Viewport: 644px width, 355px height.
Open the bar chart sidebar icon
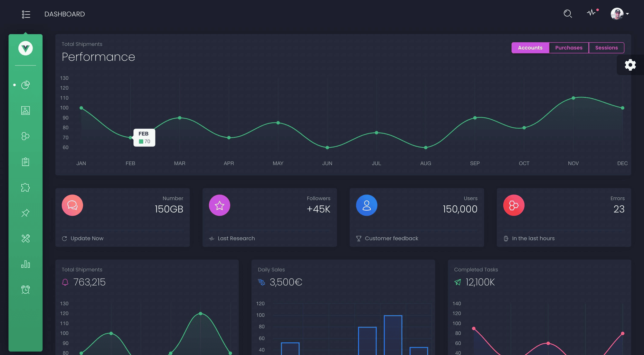click(25, 264)
